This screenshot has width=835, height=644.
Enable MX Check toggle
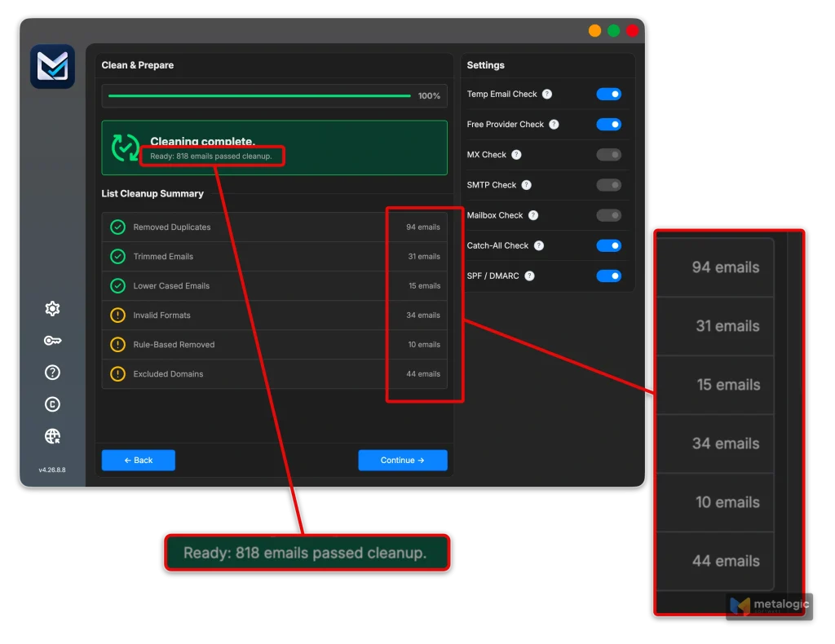coord(608,155)
